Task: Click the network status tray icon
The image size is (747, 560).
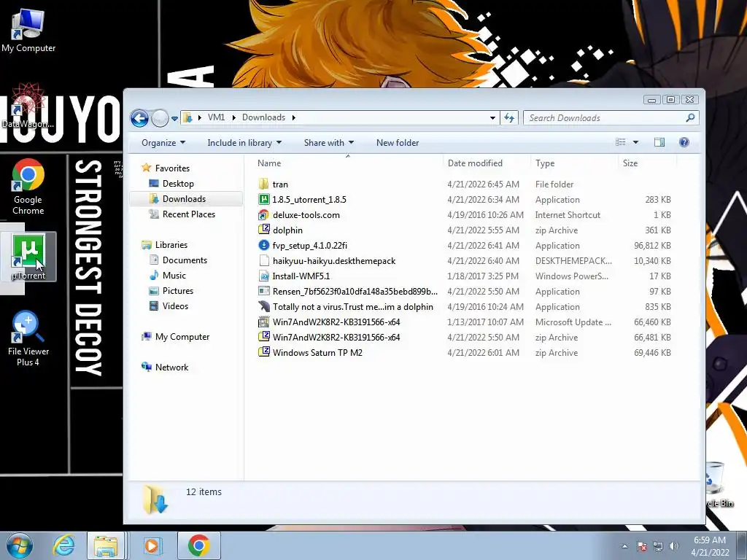Action: coord(658,547)
